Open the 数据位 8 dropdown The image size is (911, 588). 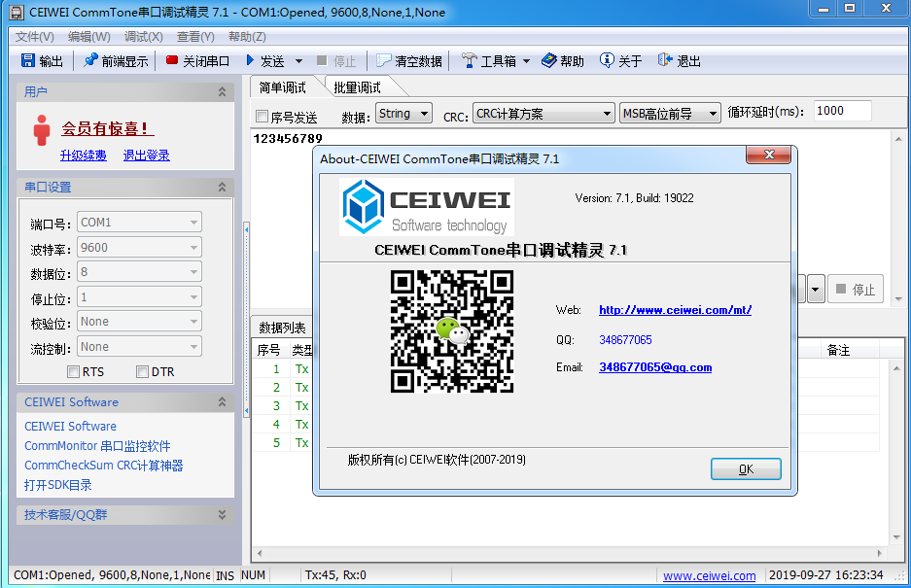point(139,272)
